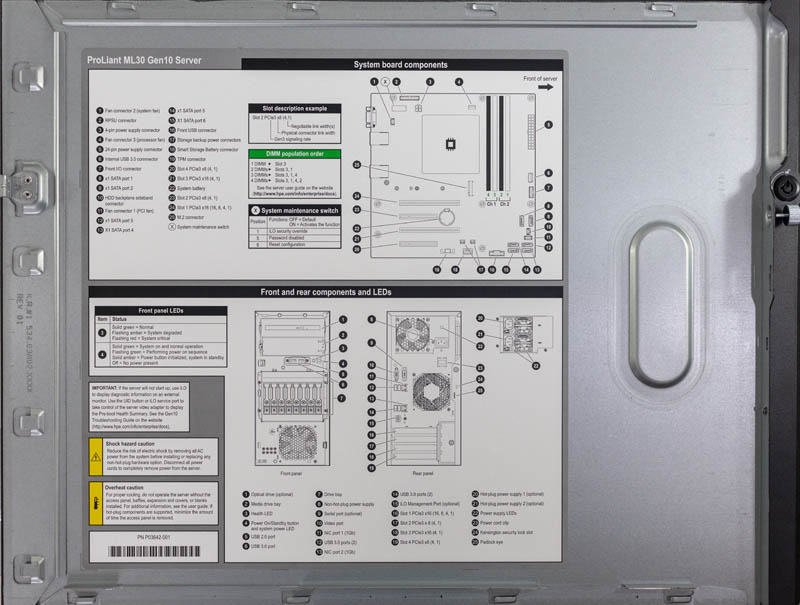Click the Overheat caution title
This screenshot has width=800, height=605.
[124, 488]
